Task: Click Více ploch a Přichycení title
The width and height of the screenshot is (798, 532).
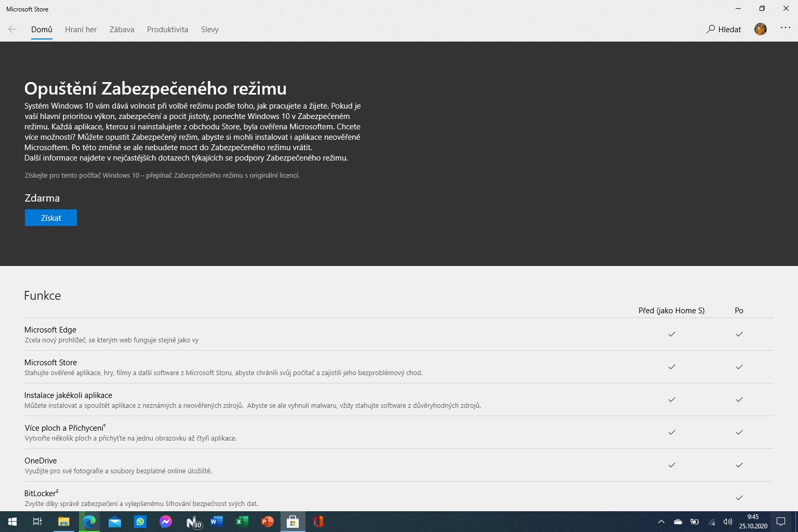Action: tap(65, 428)
